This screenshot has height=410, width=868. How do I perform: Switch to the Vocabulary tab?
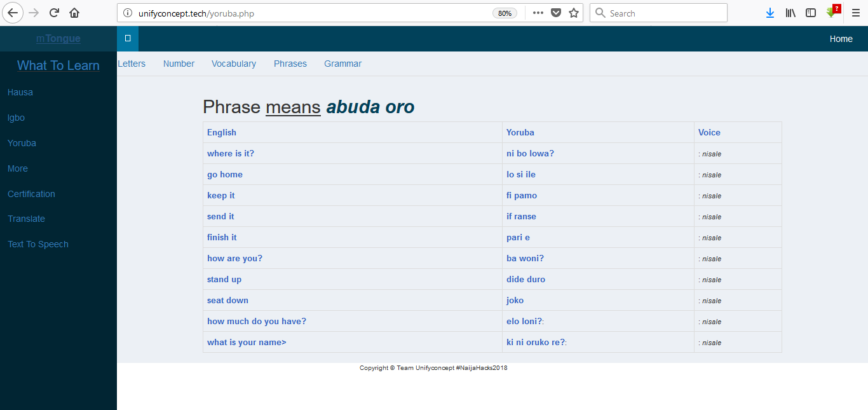tap(234, 64)
